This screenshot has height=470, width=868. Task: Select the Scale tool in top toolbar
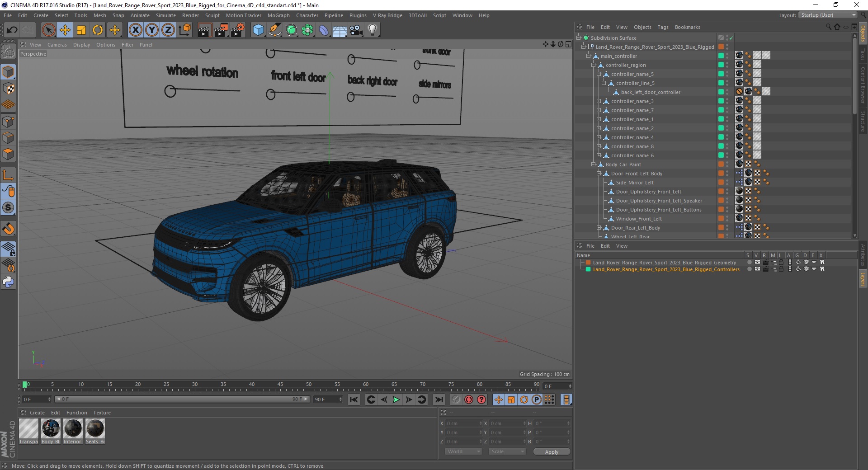[x=81, y=30]
